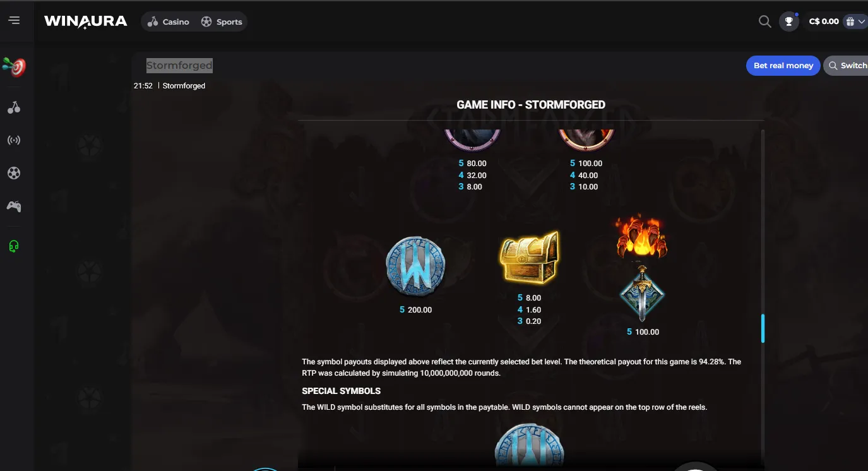868x471 pixels.
Task: Click the blue game info scrollbar thumb
Action: 763,328
